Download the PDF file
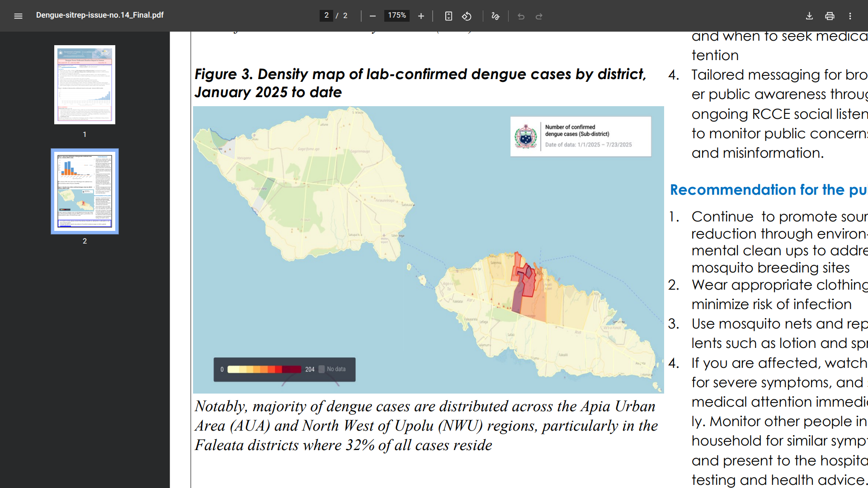The width and height of the screenshot is (868, 488). (x=809, y=16)
